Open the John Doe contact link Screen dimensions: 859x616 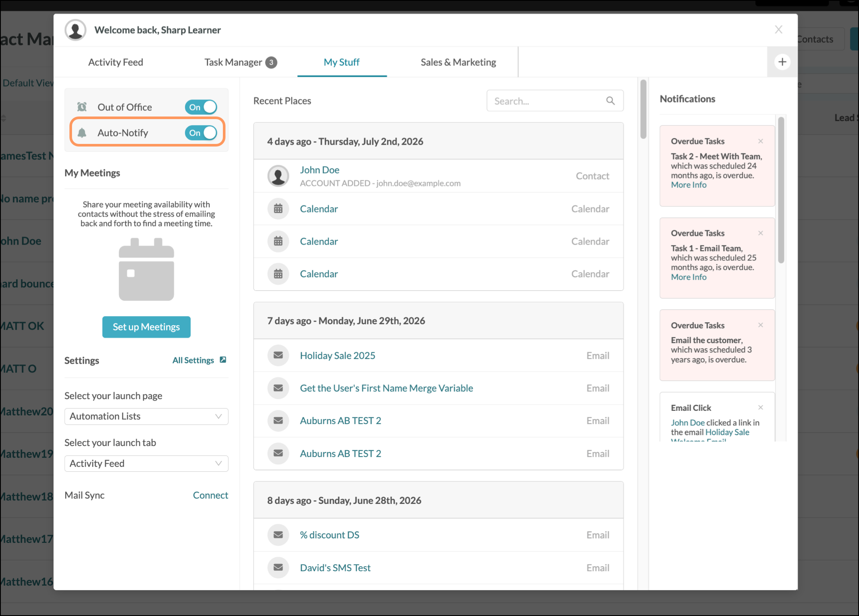click(x=319, y=170)
